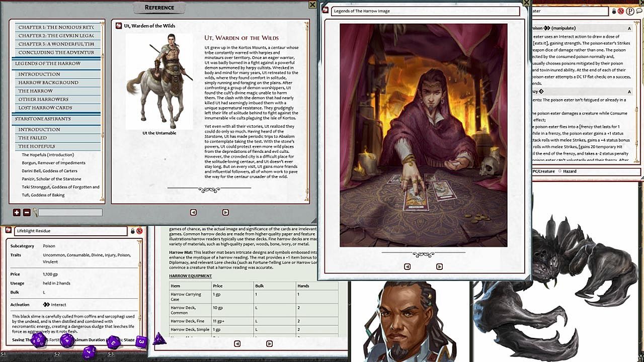Image resolution: width=644 pixels, height=362 pixels.
Task: Click the '1,100 gp' price value
Action: pos(51,274)
